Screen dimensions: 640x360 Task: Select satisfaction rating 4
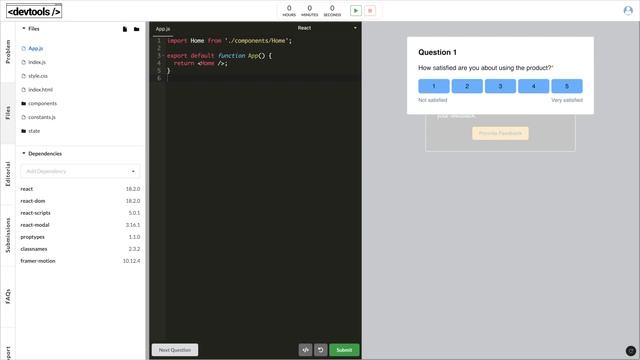533,86
